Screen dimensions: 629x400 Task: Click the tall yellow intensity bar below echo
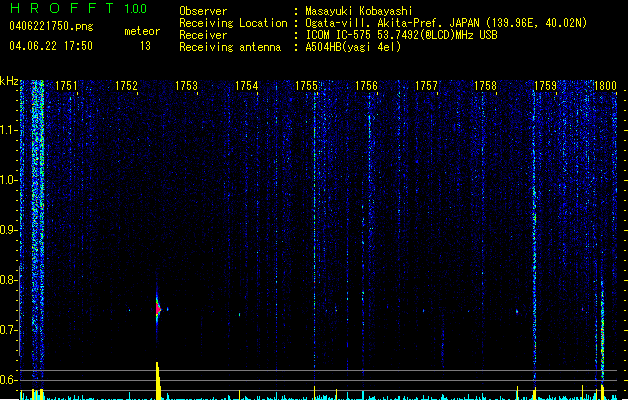158,381
